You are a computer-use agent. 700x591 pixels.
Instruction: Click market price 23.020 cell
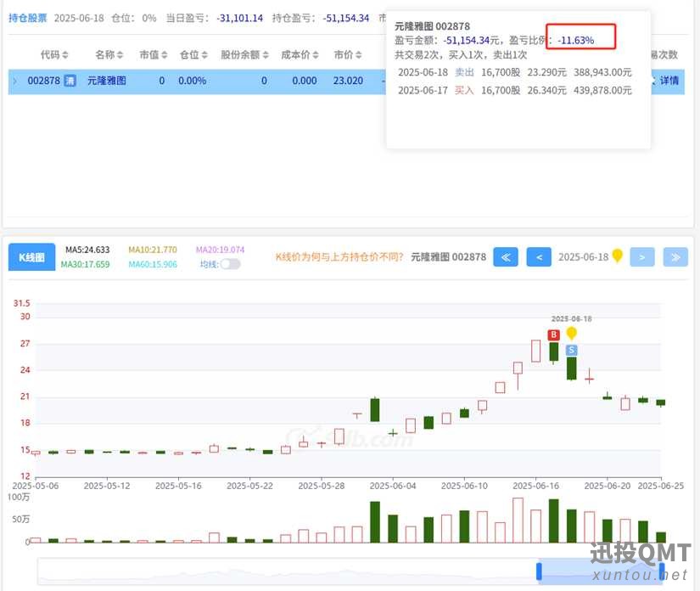(x=348, y=81)
